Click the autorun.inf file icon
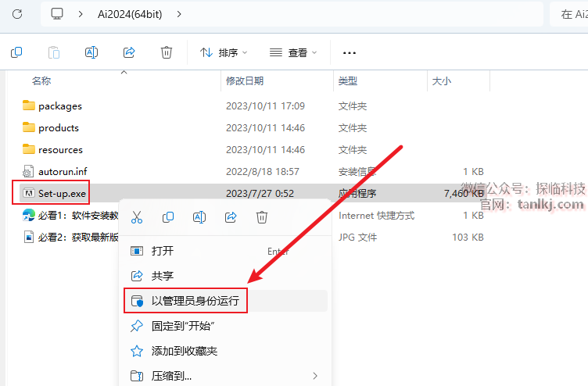588x386 pixels. 28,171
